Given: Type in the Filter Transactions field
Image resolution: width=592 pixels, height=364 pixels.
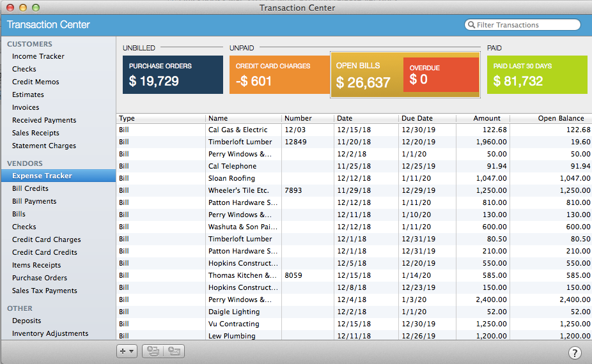Looking at the screenshot, I should pos(526,25).
